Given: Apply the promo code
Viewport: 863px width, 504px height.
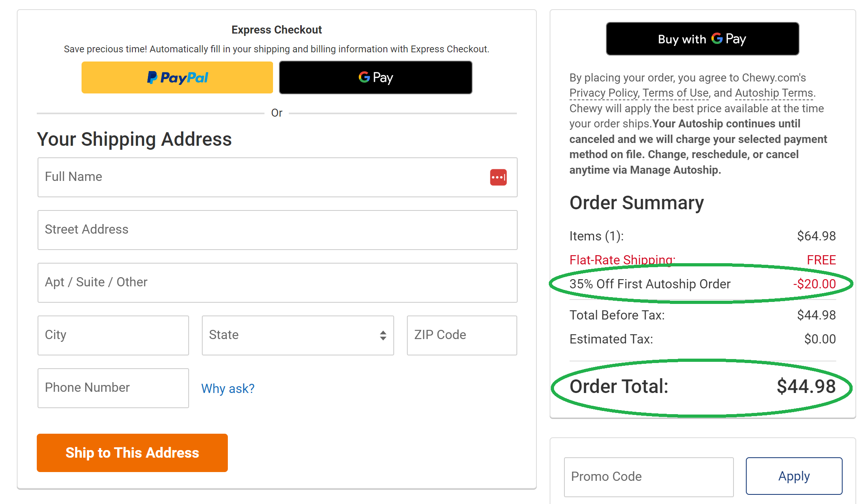Looking at the screenshot, I should [x=794, y=476].
